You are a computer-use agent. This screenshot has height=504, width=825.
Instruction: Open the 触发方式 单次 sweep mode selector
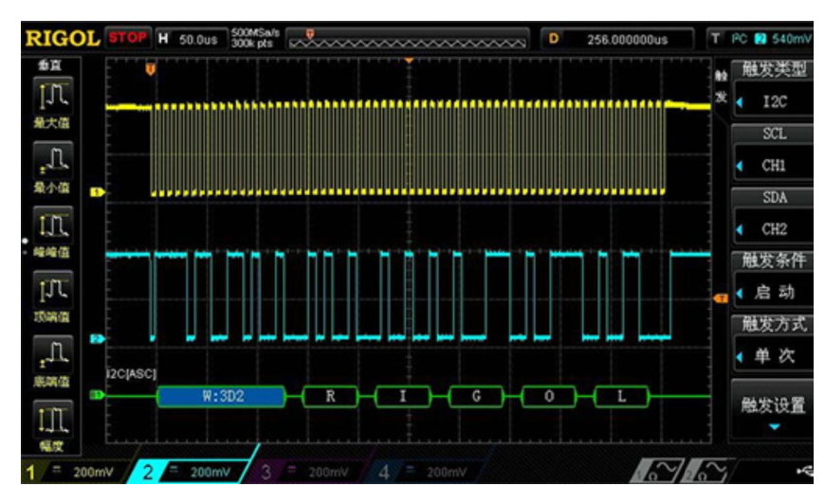773,343
